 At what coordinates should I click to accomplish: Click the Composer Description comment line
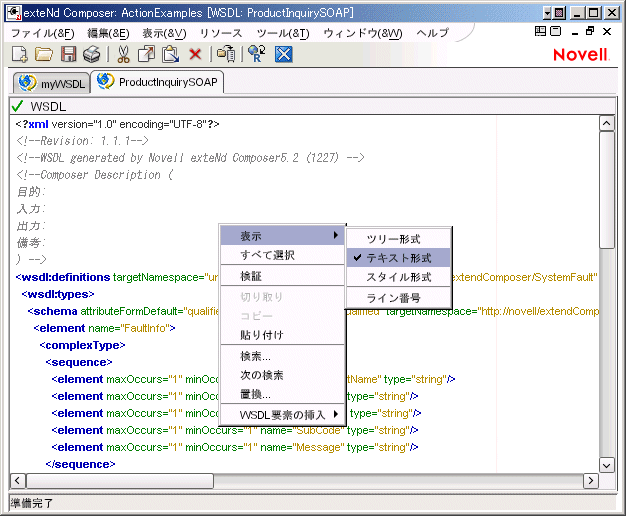[95, 175]
